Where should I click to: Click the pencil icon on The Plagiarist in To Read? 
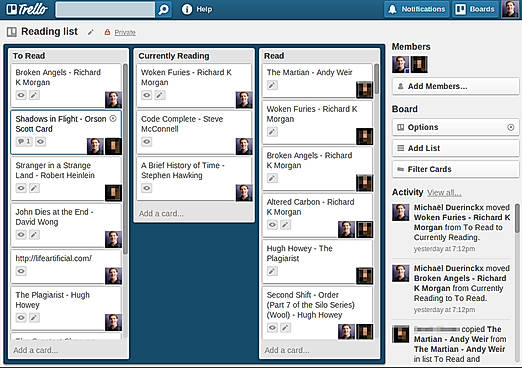pos(34,318)
